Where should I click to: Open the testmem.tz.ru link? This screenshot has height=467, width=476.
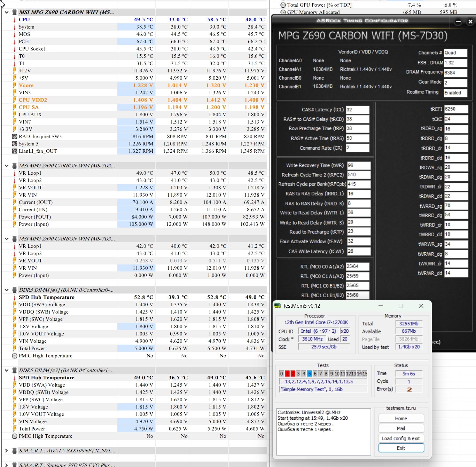[401, 408]
